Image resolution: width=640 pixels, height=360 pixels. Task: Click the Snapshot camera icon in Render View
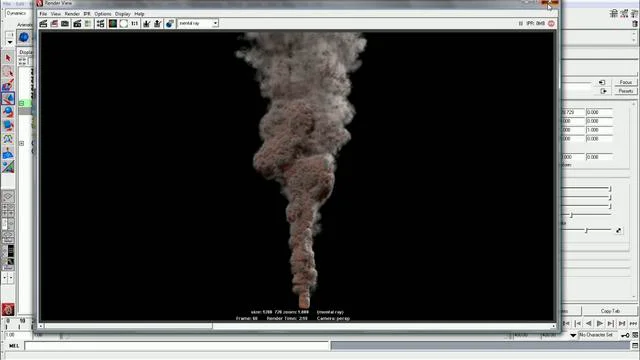[65, 24]
